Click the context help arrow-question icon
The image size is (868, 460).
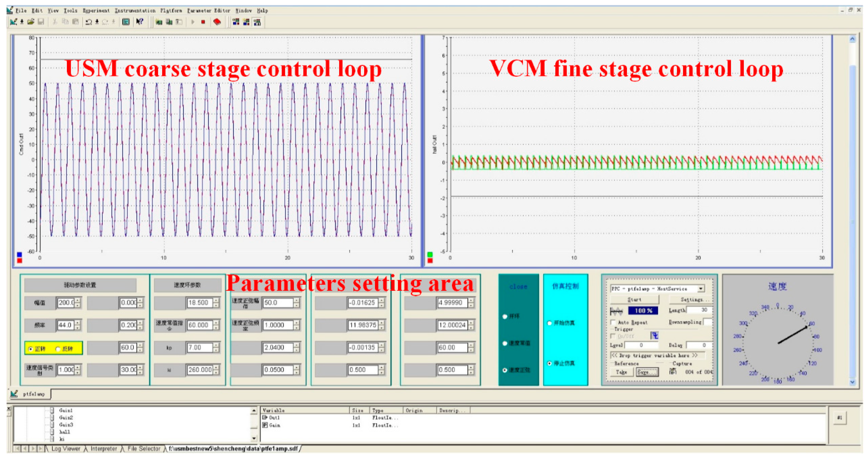139,22
